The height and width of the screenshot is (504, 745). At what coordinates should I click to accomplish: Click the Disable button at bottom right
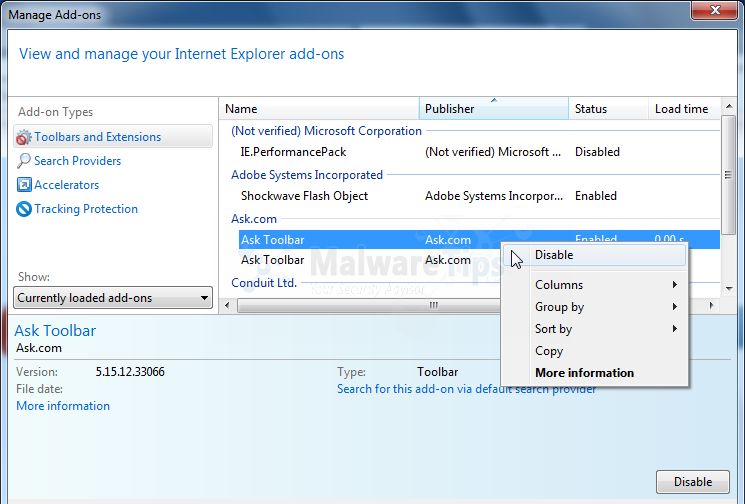coord(693,482)
